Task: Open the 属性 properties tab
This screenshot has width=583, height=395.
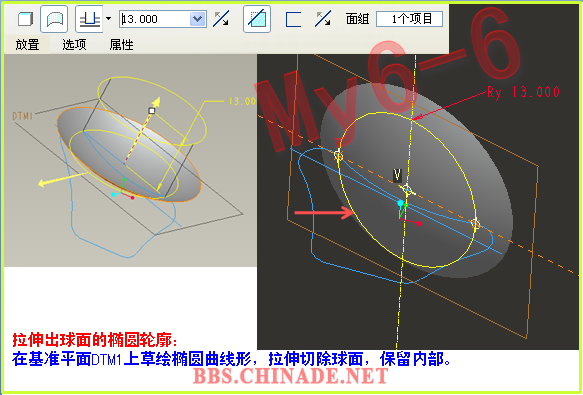Action: coord(121,45)
